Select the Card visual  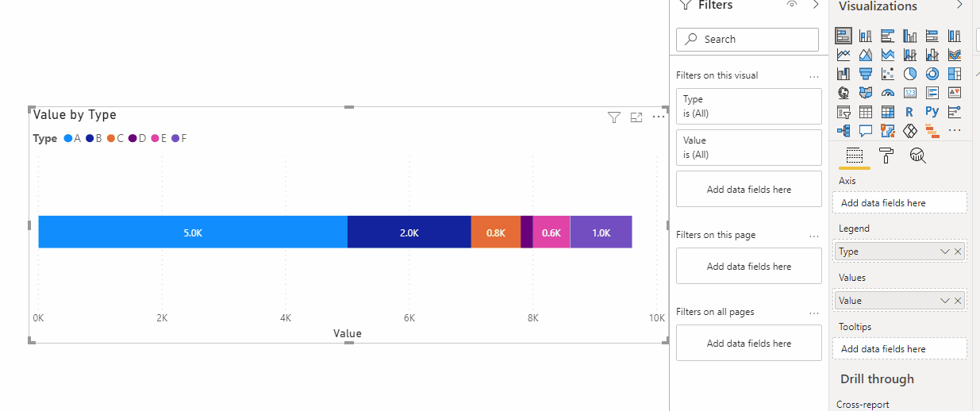point(910,93)
